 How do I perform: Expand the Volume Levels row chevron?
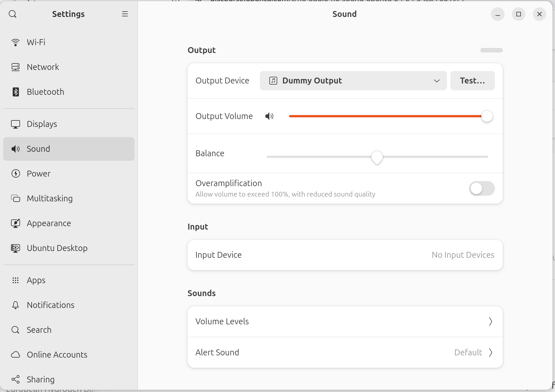click(490, 321)
